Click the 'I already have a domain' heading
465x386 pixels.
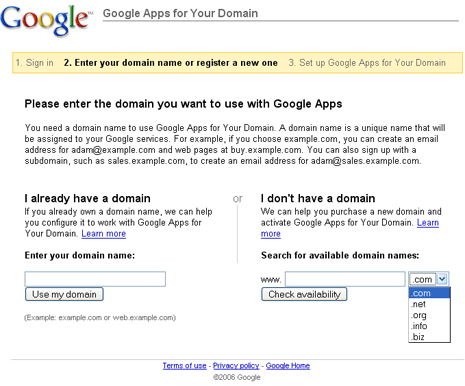tap(87, 198)
